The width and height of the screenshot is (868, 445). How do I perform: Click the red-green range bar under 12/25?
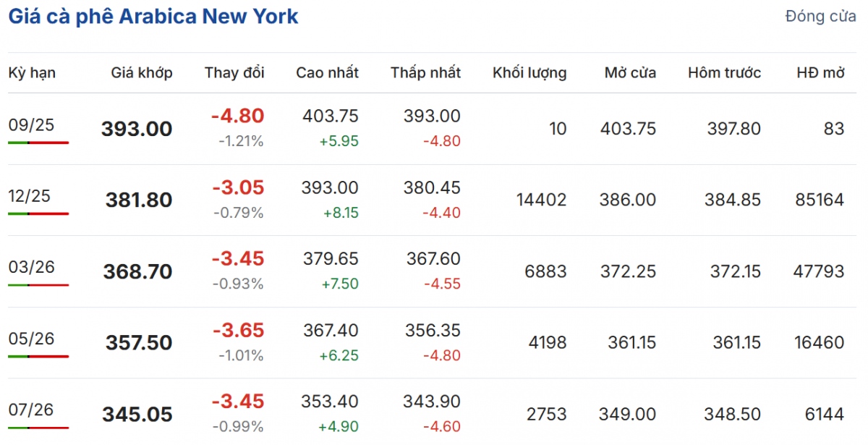[x=38, y=213]
